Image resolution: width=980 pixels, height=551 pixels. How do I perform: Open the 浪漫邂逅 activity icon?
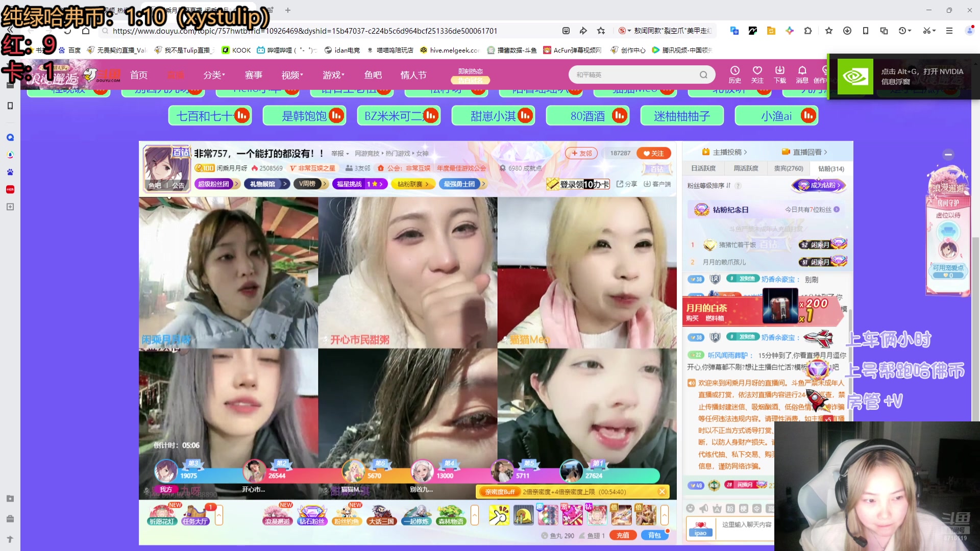click(277, 515)
